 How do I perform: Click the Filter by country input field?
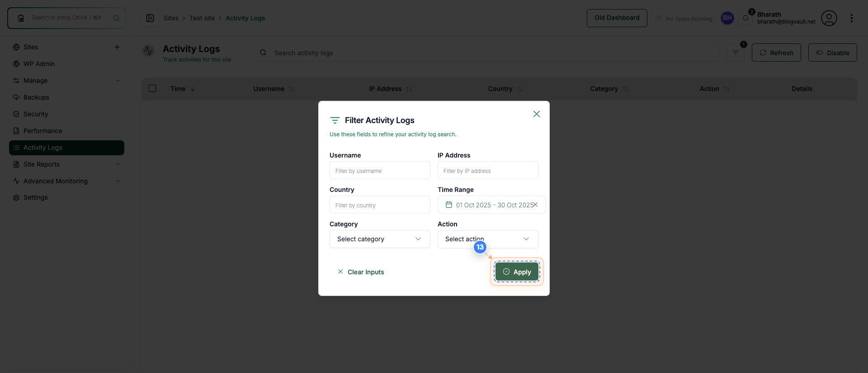pyautogui.click(x=379, y=205)
